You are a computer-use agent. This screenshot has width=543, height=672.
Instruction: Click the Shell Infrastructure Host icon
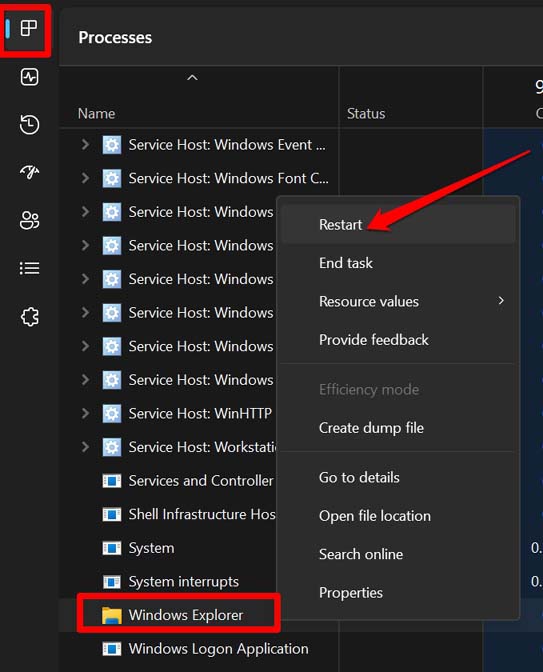[x=112, y=514]
